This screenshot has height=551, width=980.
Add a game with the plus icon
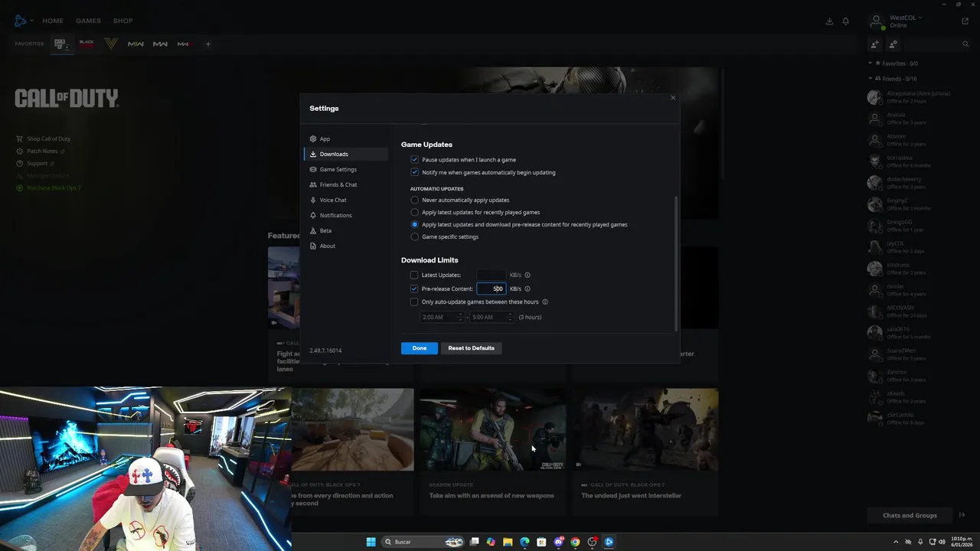[207, 44]
